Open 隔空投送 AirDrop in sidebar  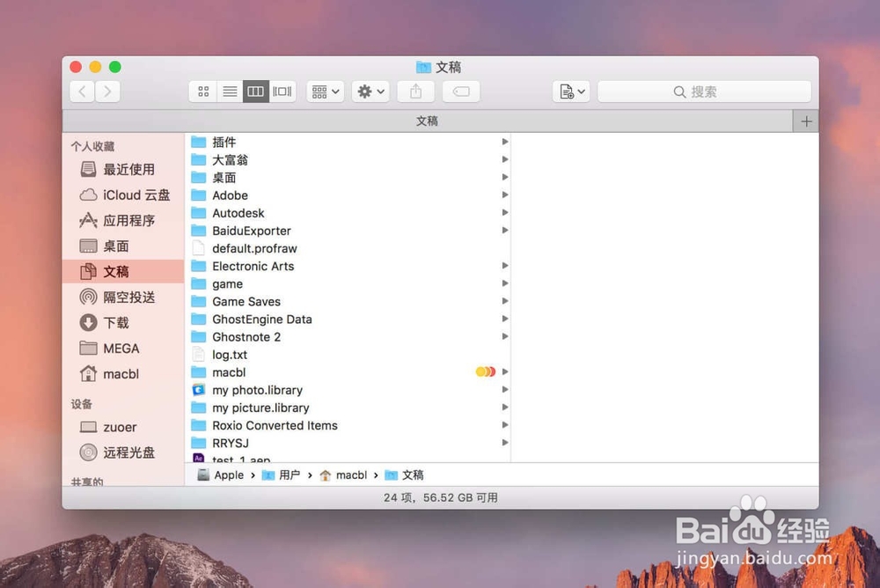click(x=123, y=298)
